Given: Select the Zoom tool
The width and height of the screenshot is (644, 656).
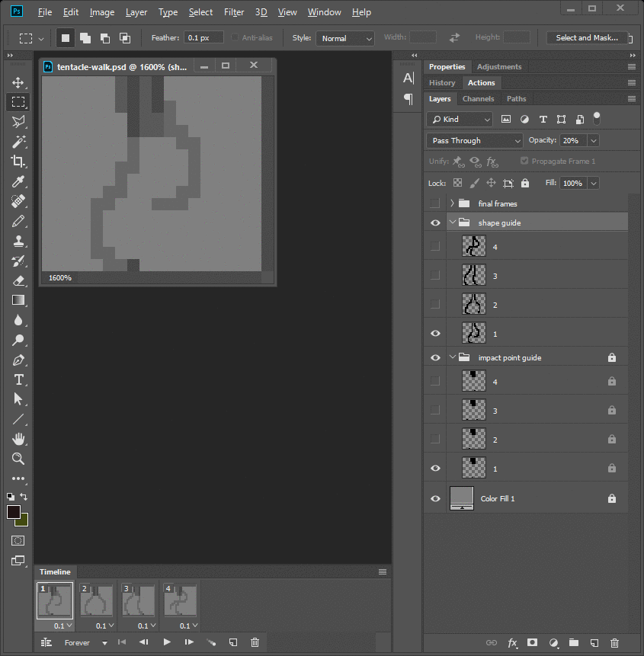Looking at the screenshot, I should [x=18, y=459].
